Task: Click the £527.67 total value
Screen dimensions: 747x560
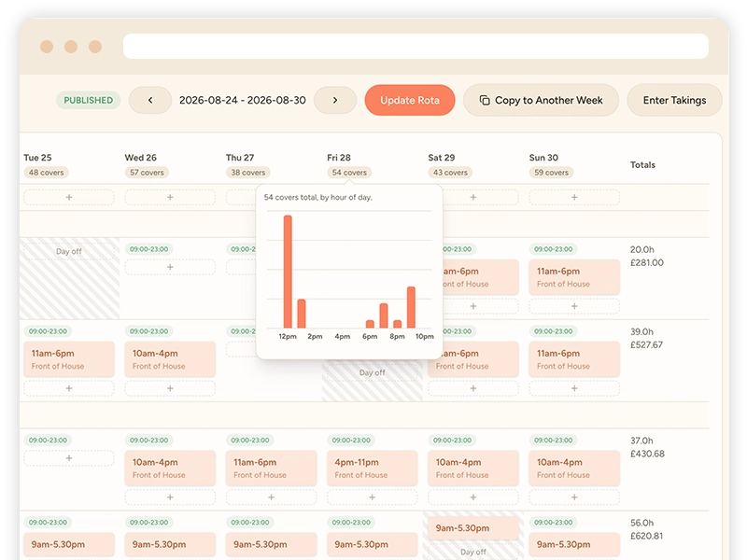Action: pyautogui.click(x=646, y=344)
